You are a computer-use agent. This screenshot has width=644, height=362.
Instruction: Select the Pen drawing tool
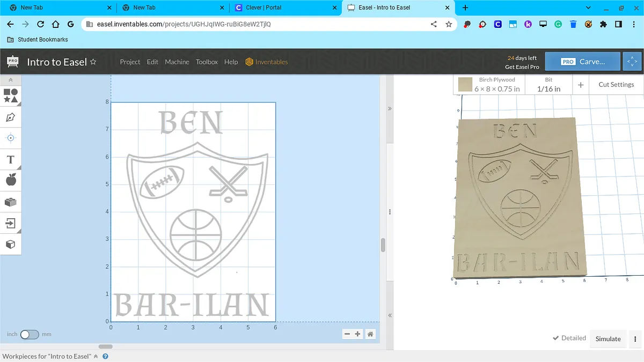pos(11,117)
